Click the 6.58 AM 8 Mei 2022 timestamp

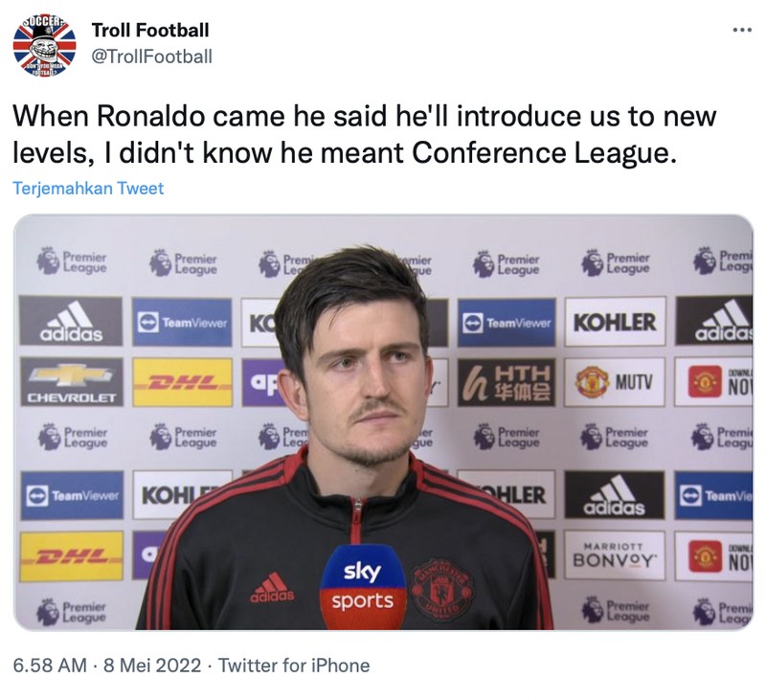[x=106, y=666]
